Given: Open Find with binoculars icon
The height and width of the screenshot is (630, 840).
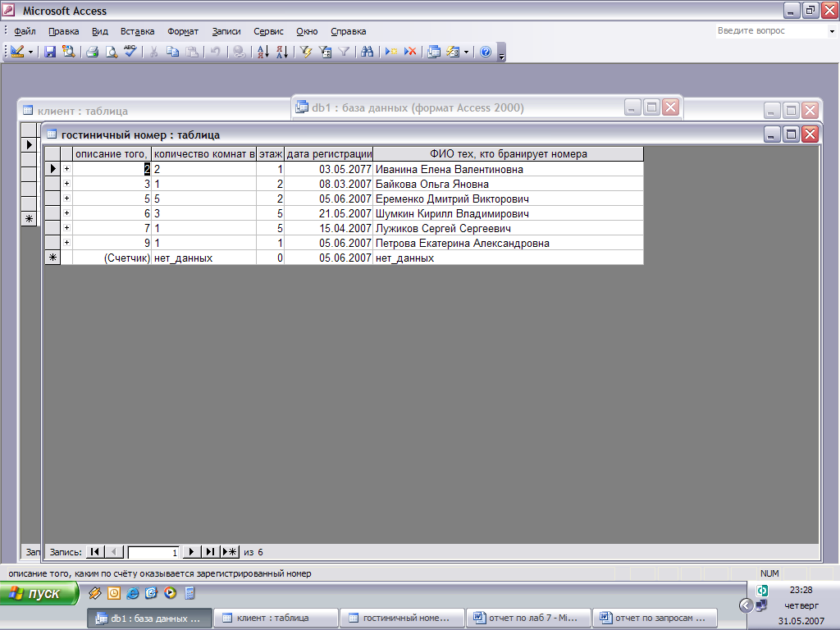Looking at the screenshot, I should (367, 52).
